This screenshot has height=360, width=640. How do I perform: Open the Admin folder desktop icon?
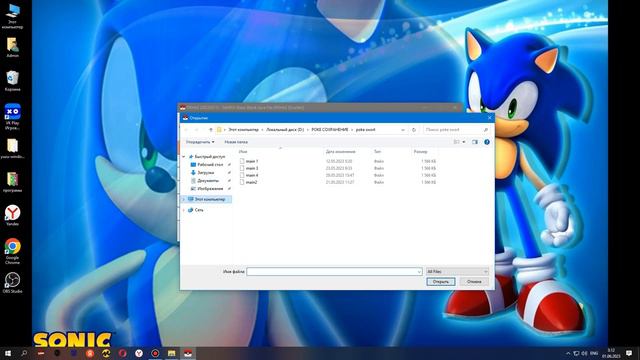(12, 47)
